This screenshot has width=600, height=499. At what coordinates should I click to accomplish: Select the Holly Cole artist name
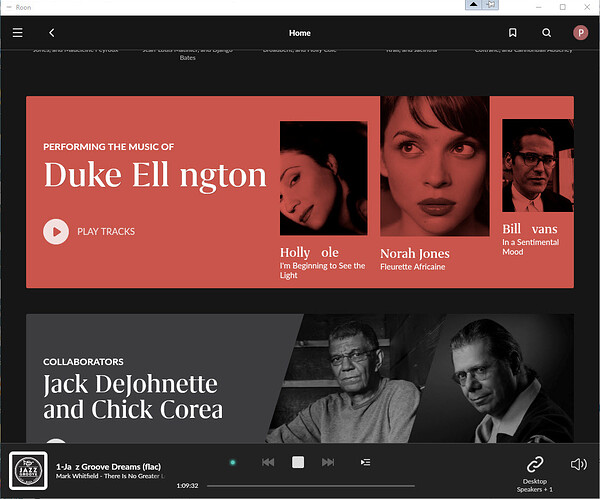(x=309, y=253)
